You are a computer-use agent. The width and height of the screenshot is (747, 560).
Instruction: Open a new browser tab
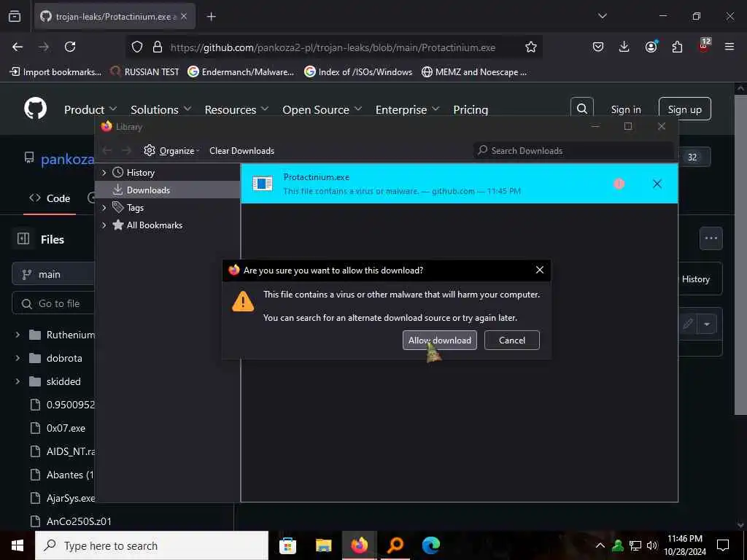pyautogui.click(x=211, y=17)
